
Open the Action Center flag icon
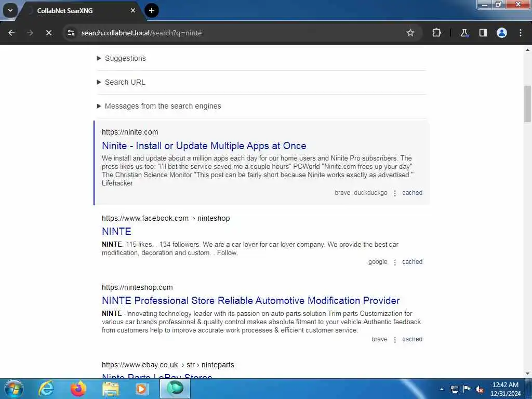pos(467,389)
